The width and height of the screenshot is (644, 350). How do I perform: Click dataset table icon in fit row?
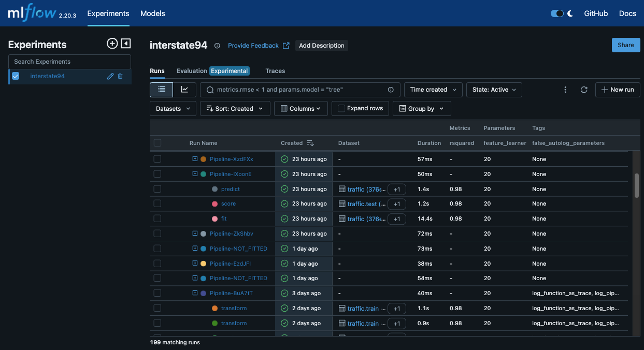[342, 219]
